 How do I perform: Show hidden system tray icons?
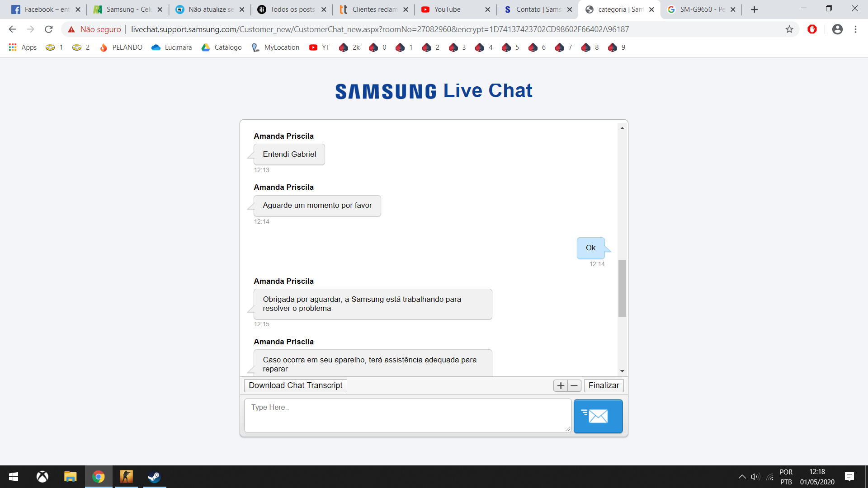coord(742,477)
